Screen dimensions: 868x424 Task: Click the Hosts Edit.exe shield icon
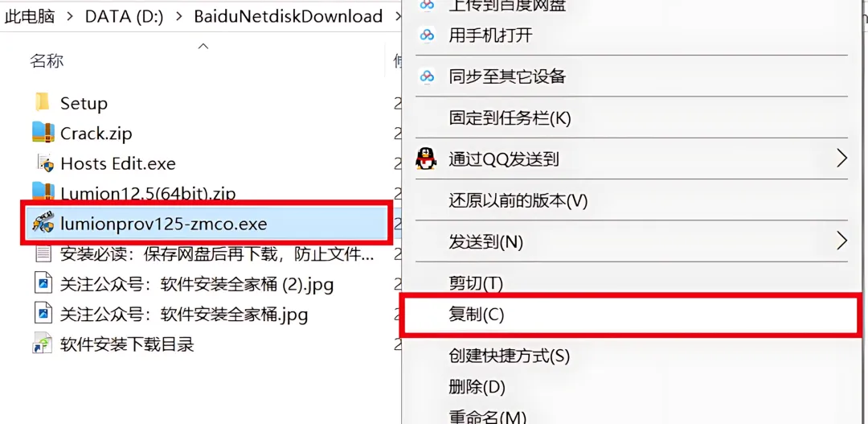pyautogui.click(x=44, y=163)
